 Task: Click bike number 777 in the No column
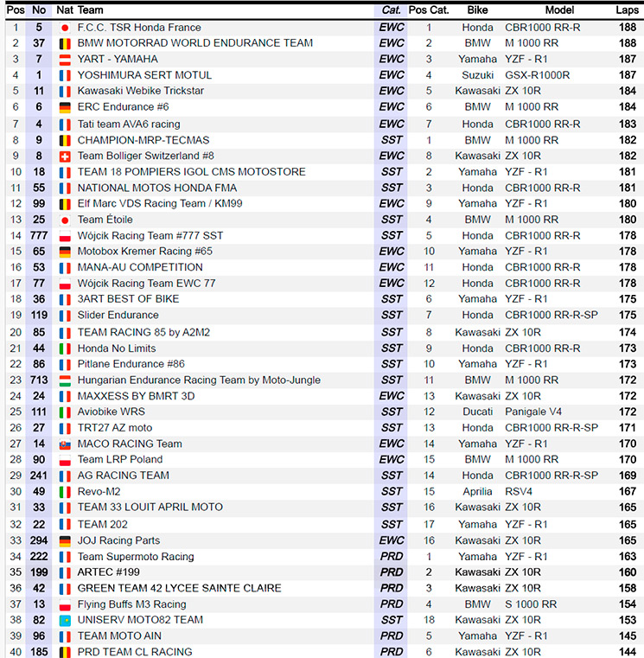(x=39, y=236)
